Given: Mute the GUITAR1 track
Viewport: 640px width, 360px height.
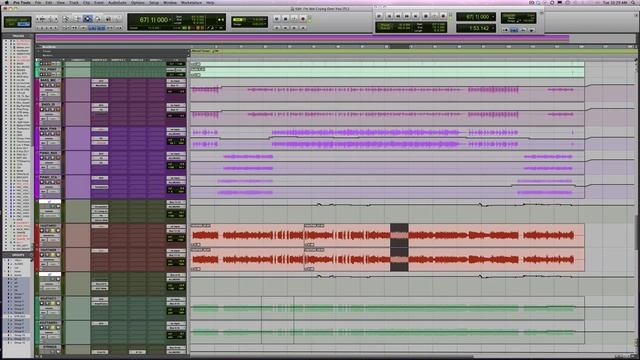Looking at the screenshot, I should click(58, 231).
